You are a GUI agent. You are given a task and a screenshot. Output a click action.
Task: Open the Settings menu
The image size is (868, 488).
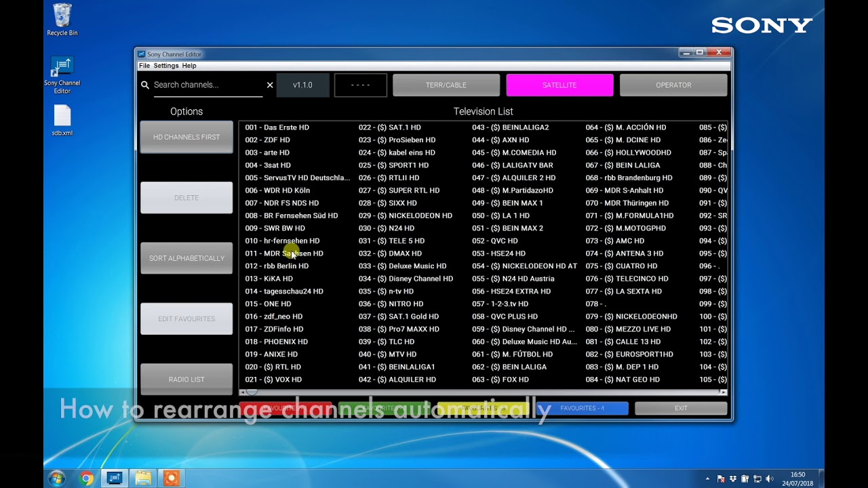point(166,66)
